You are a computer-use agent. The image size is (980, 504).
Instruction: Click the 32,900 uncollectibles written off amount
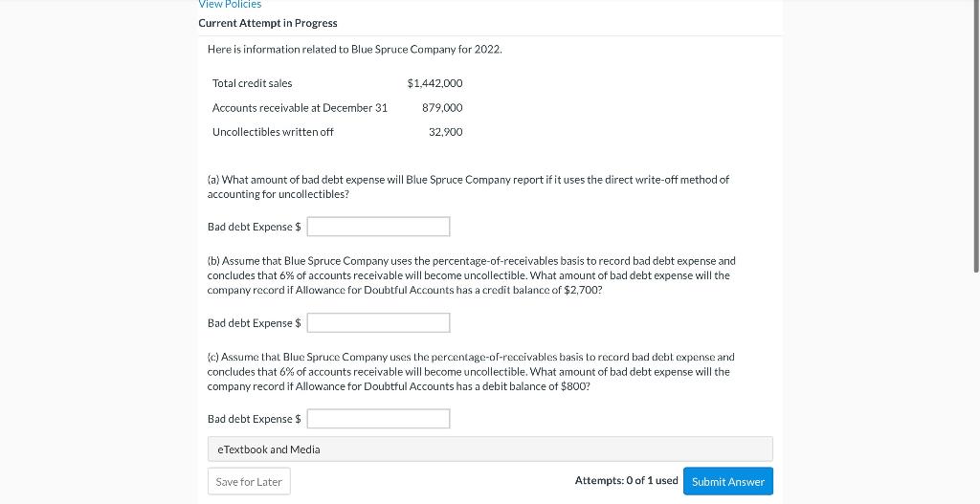445,132
